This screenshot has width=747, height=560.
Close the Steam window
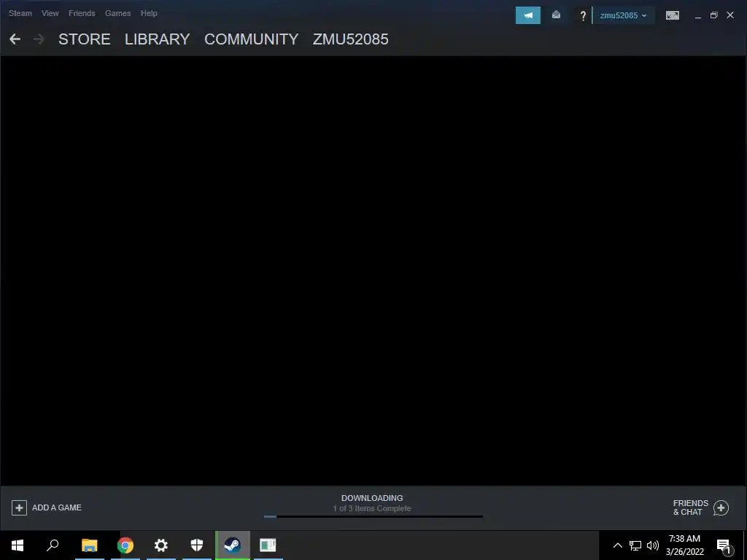[729, 15]
